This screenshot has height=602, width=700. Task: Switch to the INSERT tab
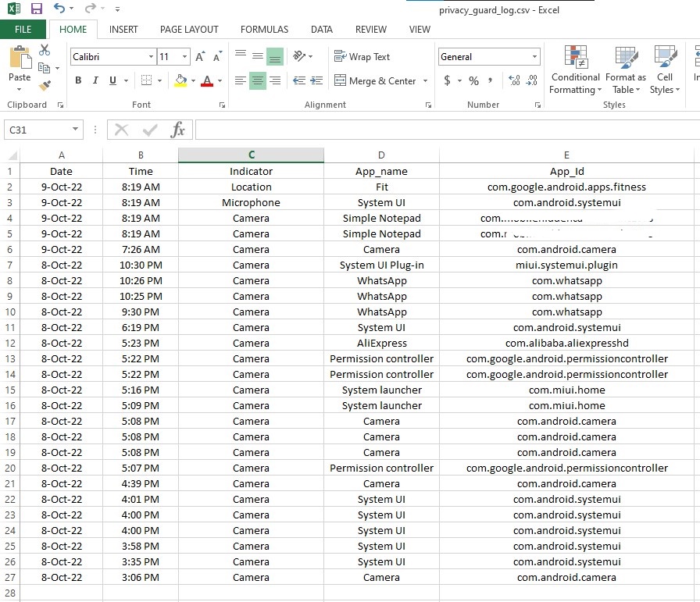[x=123, y=30]
